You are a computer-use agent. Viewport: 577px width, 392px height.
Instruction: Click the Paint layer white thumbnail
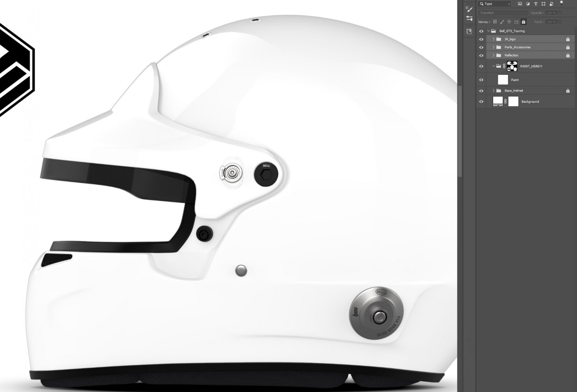(x=503, y=80)
